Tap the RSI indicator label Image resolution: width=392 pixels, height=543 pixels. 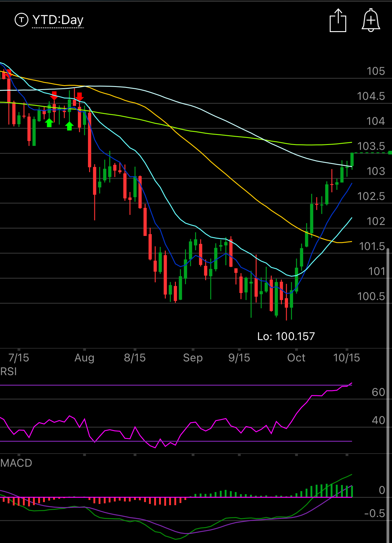point(9,371)
